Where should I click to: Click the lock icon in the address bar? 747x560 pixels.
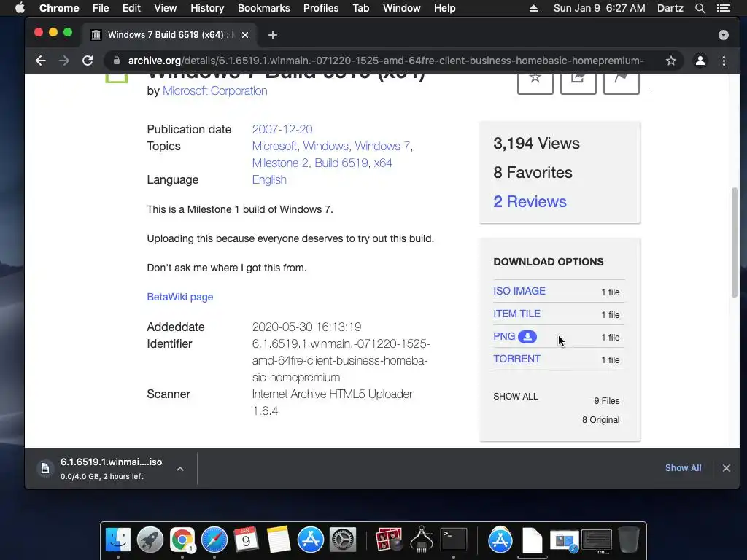point(117,61)
